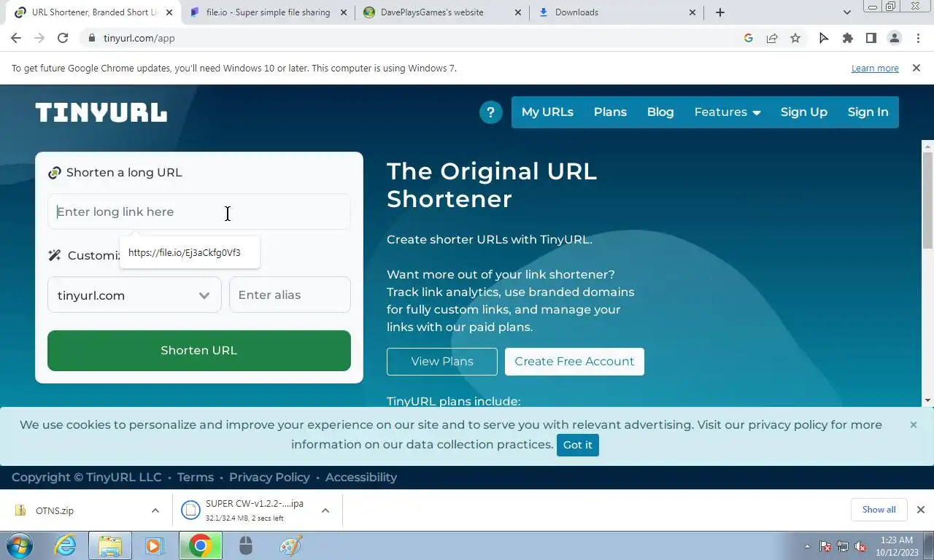The image size is (934, 560).
Task: Click Chrome icon in taskbar
Action: pyautogui.click(x=200, y=545)
